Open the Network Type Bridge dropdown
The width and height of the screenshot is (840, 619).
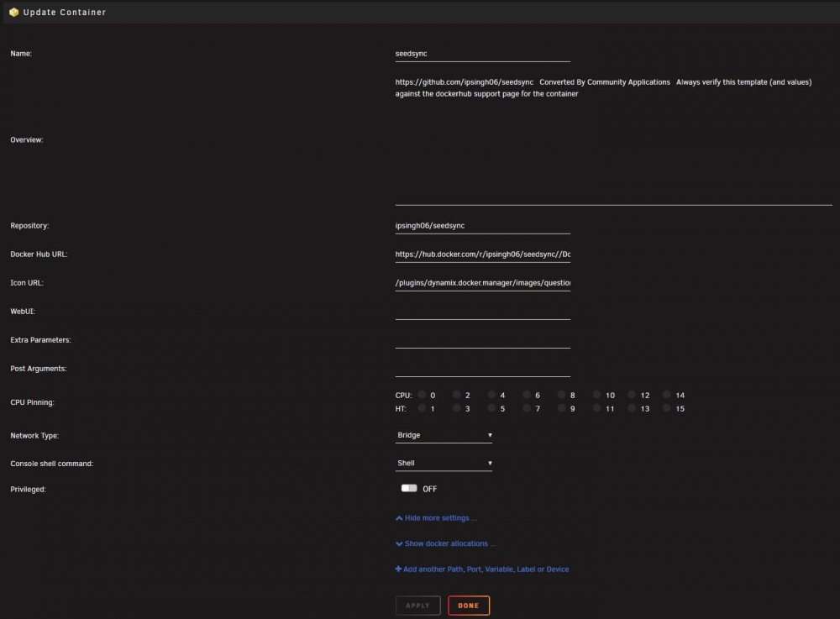[444, 435]
